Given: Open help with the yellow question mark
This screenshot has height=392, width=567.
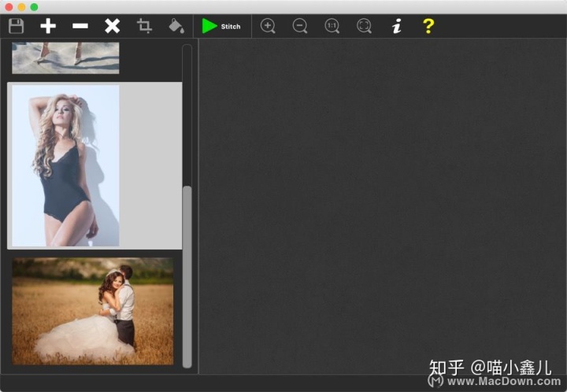Looking at the screenshot, I should [428, 26].
